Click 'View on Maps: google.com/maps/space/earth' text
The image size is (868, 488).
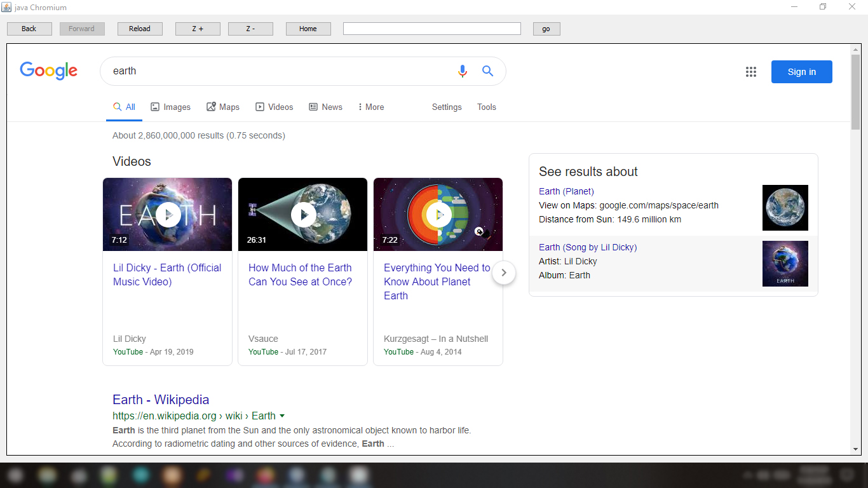(x=629, y=205)
